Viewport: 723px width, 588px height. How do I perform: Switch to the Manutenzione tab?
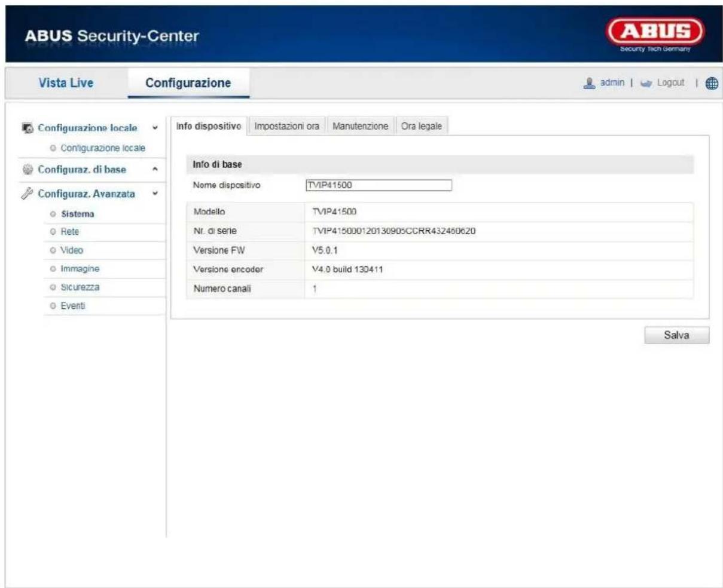(x=360, y=126)
